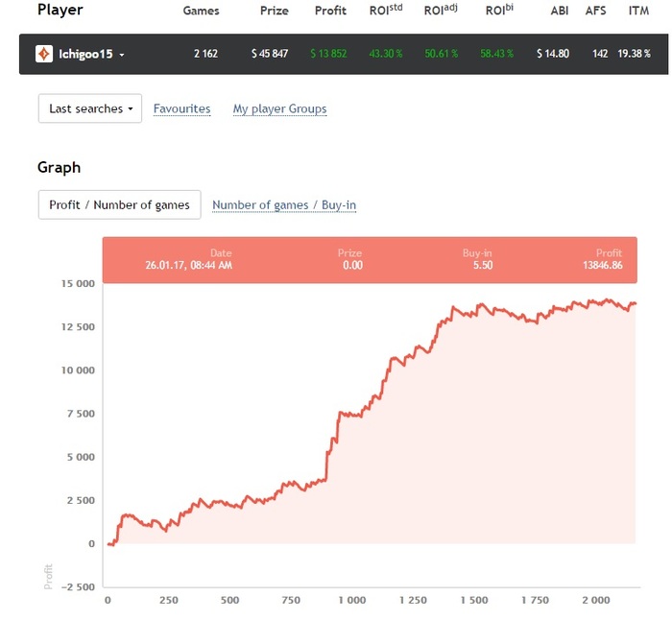Click the red tooltip bar's Profit value 13846.86

click(602, 265)
